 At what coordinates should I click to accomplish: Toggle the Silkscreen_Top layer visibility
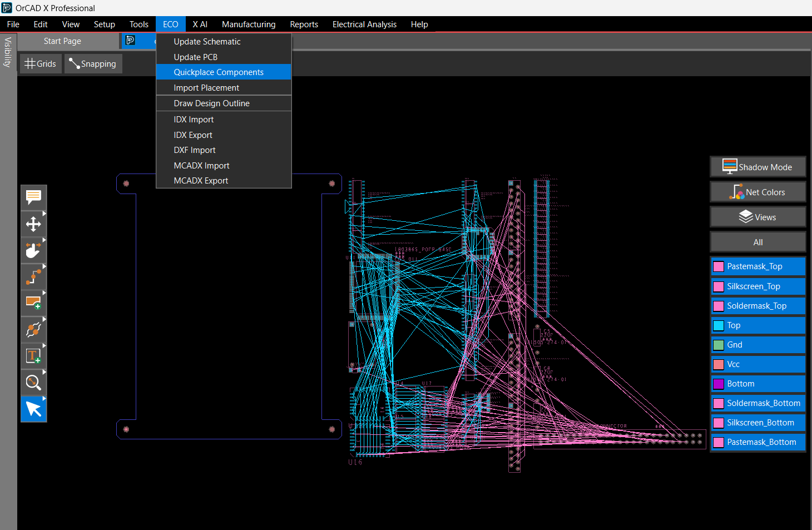[757, 286]
